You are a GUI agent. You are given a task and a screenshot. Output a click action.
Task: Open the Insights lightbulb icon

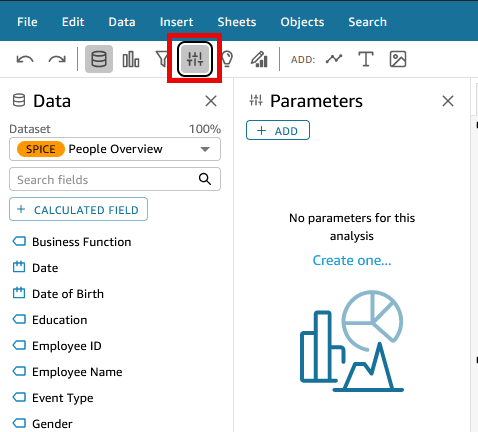[227, 59]
